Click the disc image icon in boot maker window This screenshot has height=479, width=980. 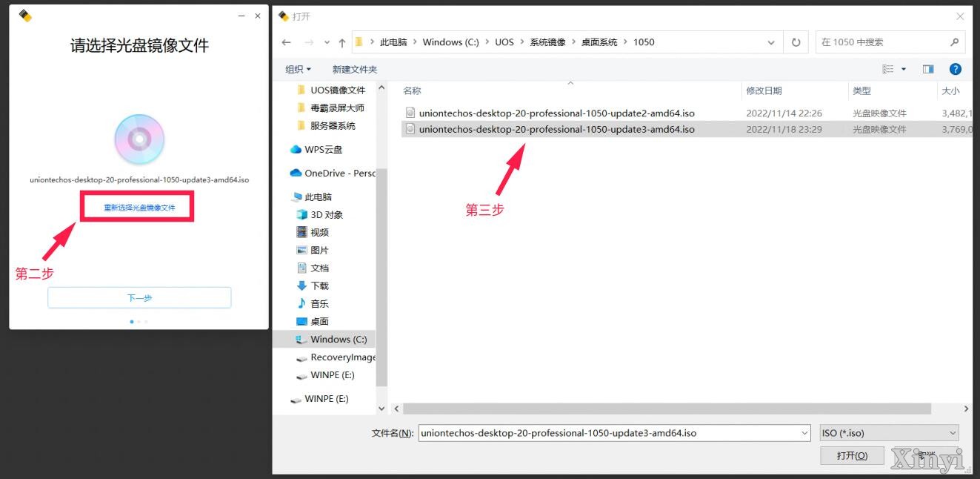(139, 139)
